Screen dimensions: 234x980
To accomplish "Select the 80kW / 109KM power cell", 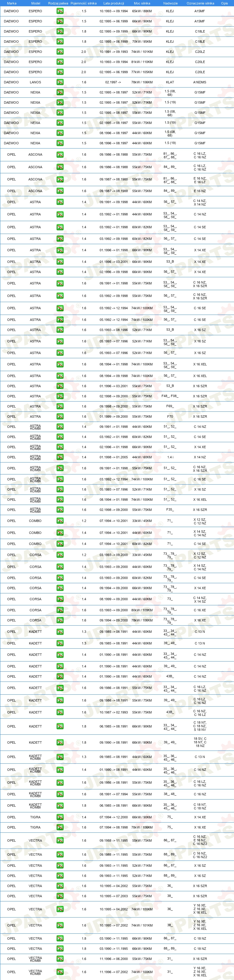I will (x=142, y=610).
